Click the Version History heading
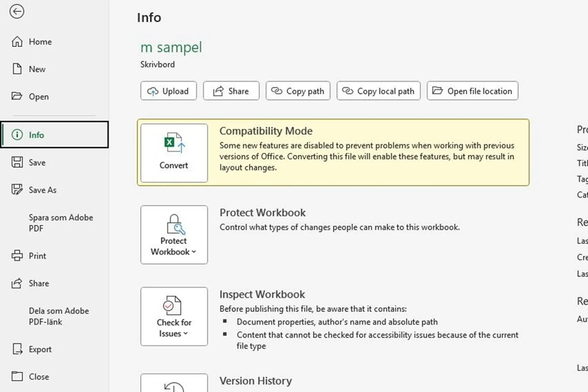 255,381
